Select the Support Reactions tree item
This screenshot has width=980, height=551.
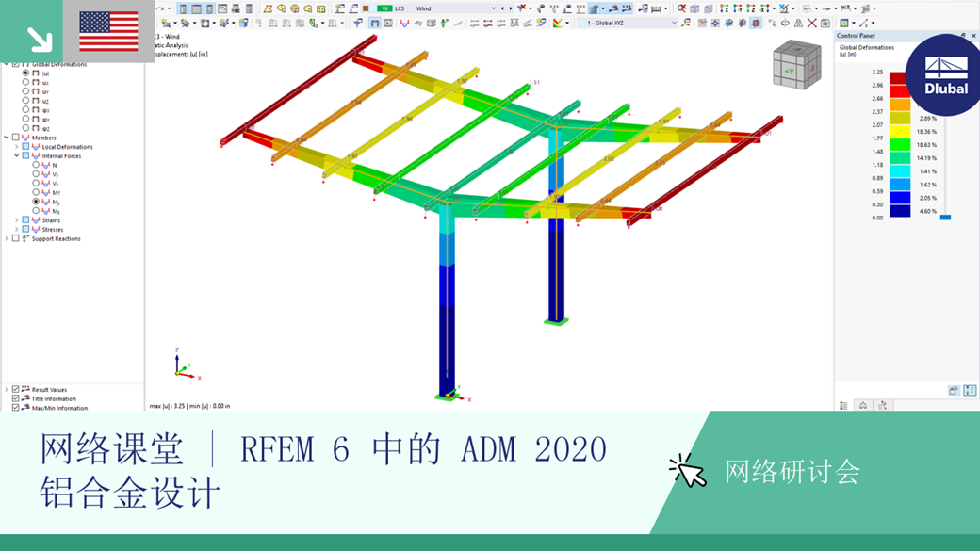point(57,238)
